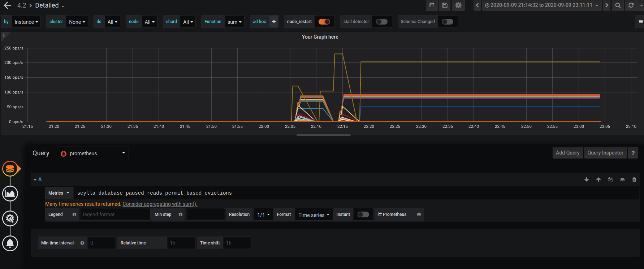Open the hamburger menu beside the toggle row
Image resolution: width=644 pixels, height=269 pixels.
point(640,22)
